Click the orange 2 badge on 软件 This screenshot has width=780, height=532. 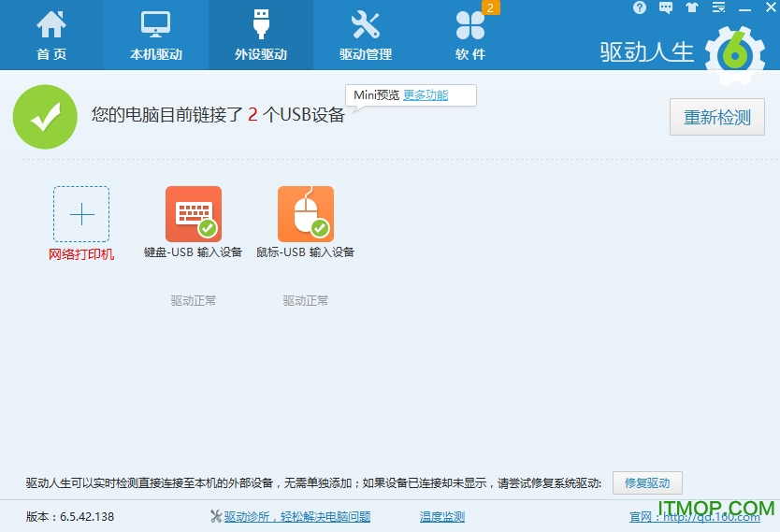coord(490,7)
